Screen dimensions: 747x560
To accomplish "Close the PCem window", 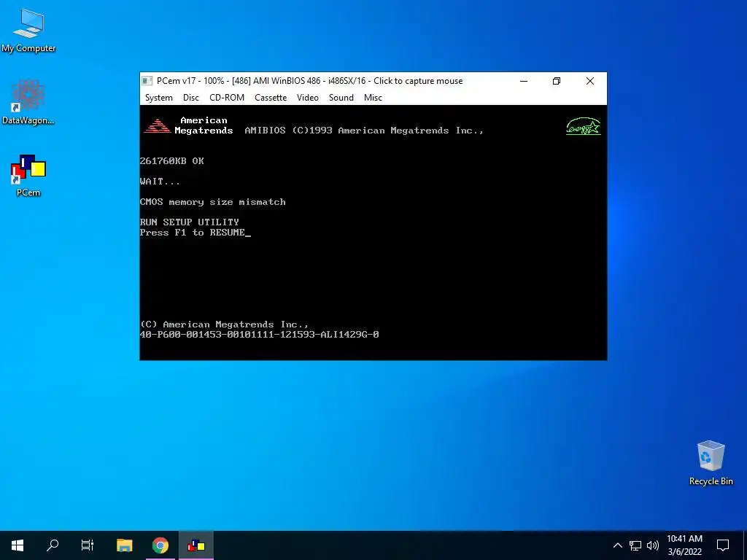I will coord(589,81).
